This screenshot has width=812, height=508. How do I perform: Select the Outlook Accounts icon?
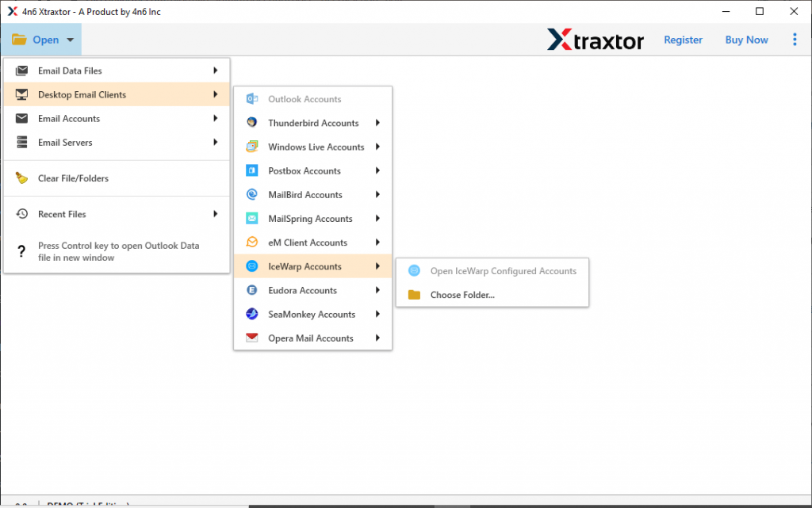[x=254, y=98]
